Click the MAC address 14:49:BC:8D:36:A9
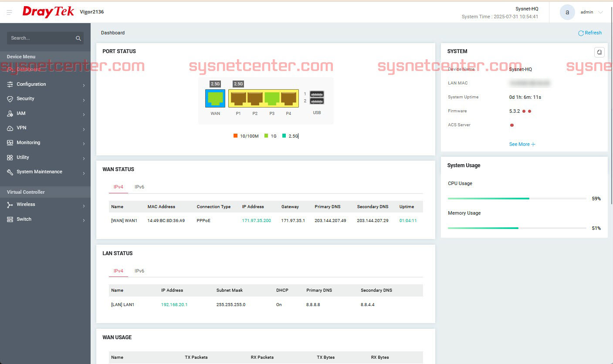 pos(166,221)
